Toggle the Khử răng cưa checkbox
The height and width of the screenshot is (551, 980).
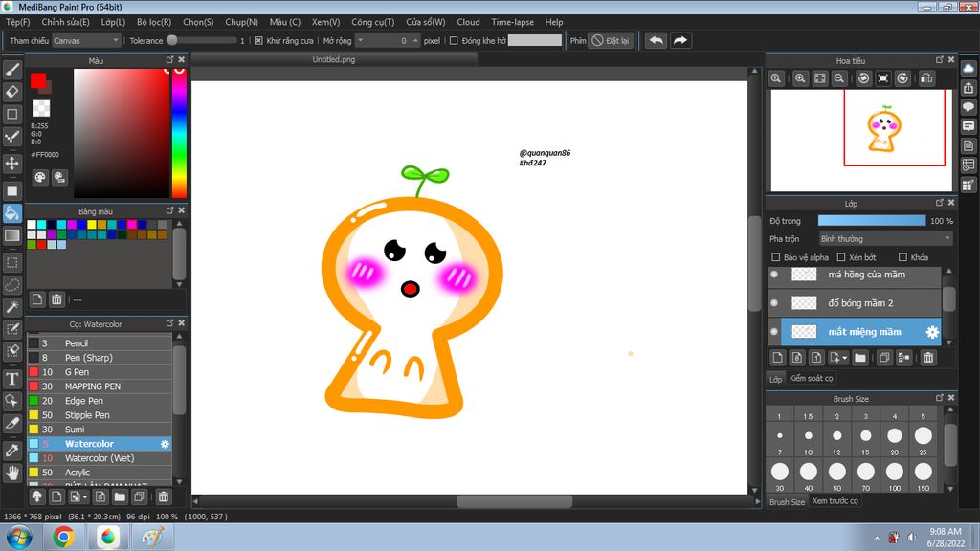(258, 40)
